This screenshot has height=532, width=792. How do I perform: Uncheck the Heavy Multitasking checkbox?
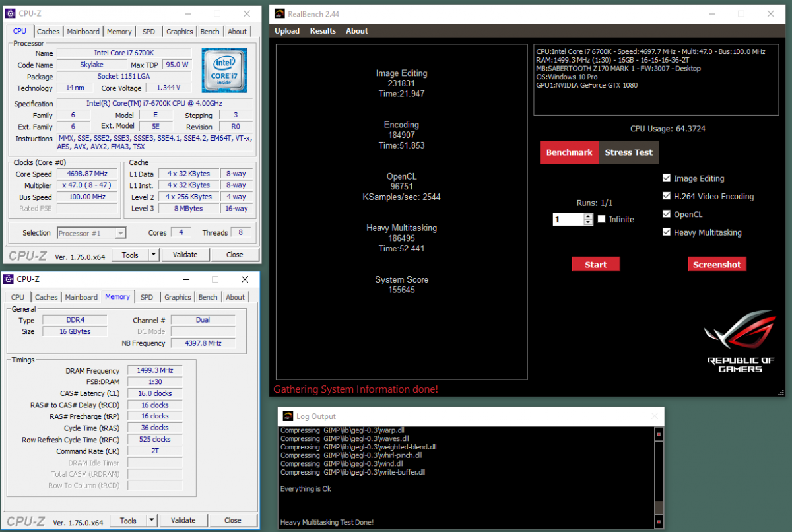(x=667, y=232)
